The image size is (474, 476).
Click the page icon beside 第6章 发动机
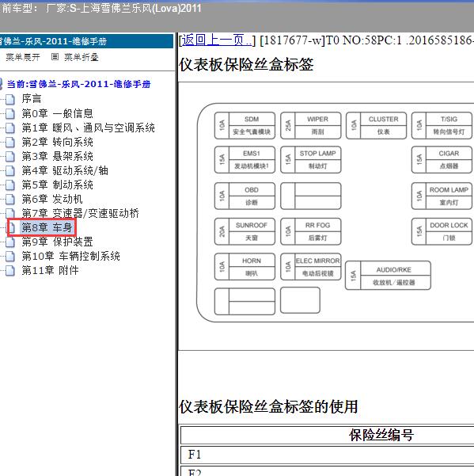(10, 199)
